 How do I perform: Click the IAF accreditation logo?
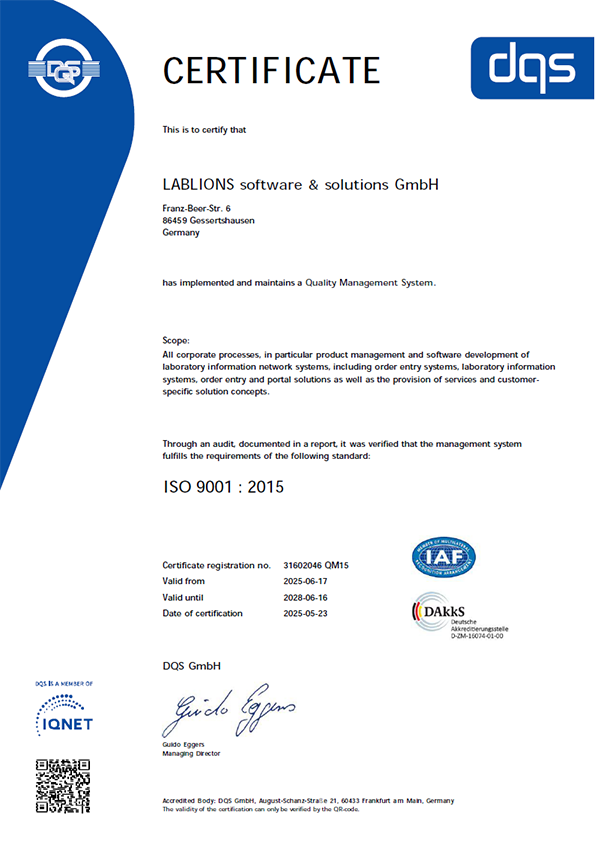pos(444,557)
